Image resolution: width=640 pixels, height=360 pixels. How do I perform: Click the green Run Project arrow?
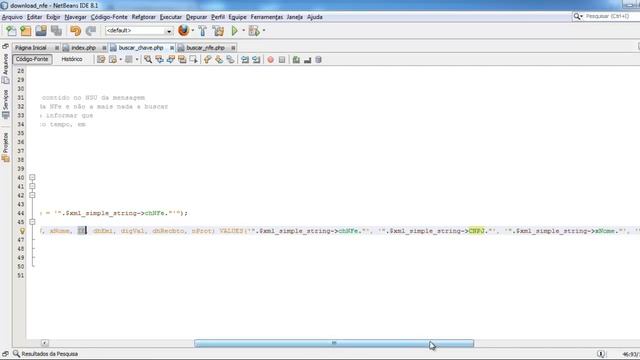(235, 31)
